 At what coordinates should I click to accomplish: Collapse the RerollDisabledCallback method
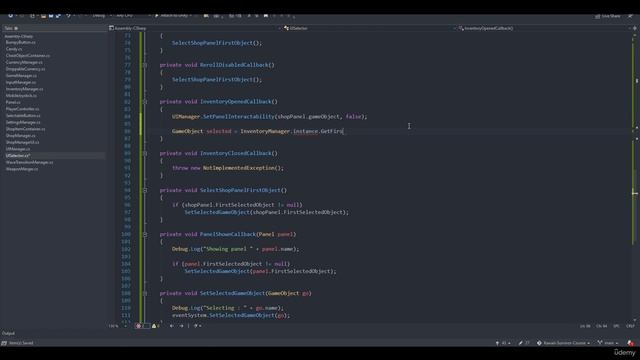click(145, 65)
